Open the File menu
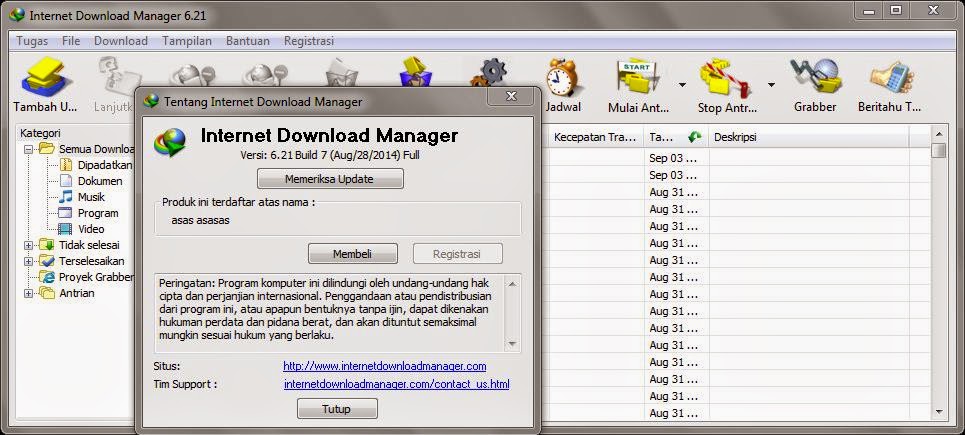The height and width of the screenshot is (435, 965). point(71,41)
